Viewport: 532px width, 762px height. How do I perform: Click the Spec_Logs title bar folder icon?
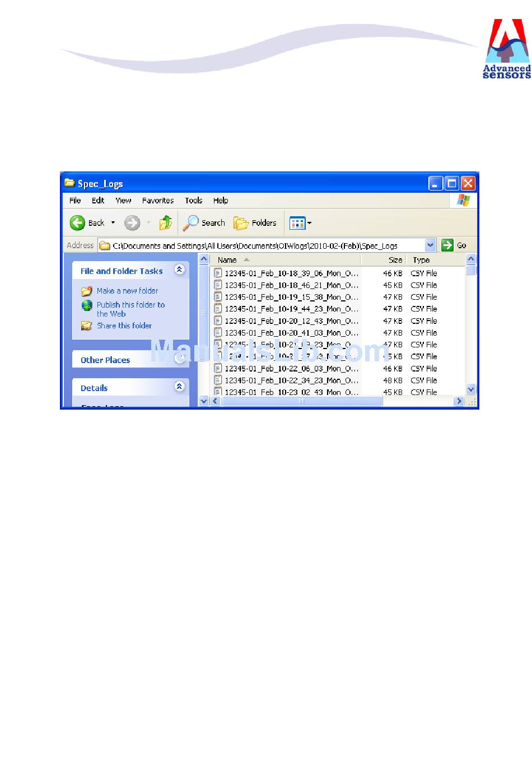point(69,183)
